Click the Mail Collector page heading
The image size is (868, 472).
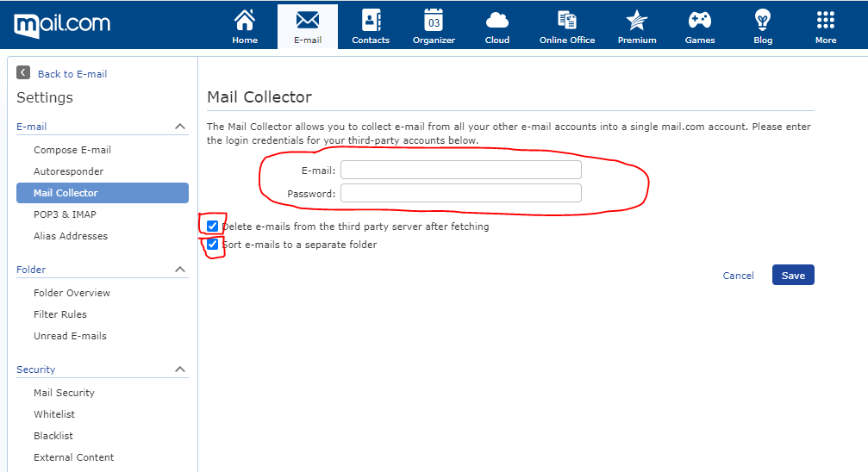pos(259,96)
